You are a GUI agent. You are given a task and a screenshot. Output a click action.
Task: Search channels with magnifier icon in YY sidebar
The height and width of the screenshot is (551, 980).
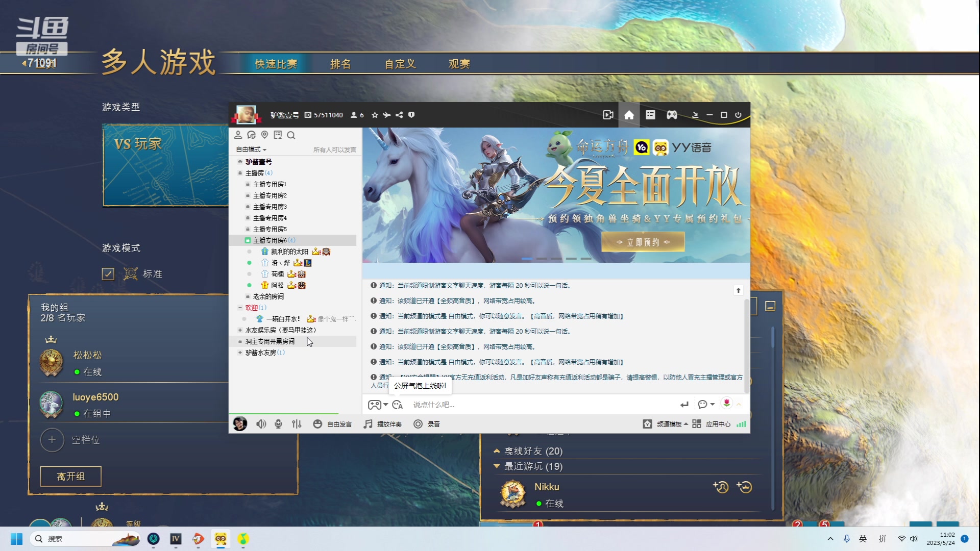click(291, 135)
